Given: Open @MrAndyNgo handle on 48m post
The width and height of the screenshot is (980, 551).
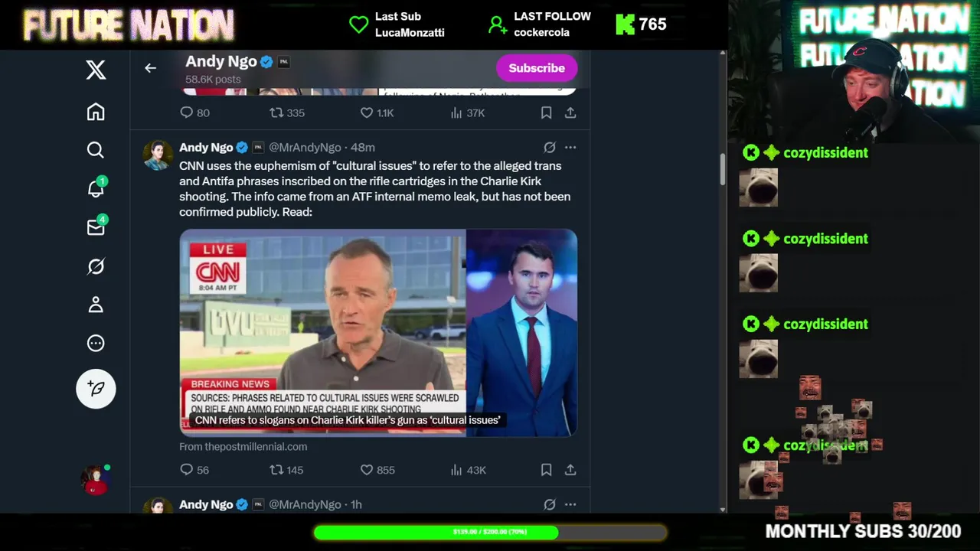Looking at the screenshot, I should (x=305, y=147).
